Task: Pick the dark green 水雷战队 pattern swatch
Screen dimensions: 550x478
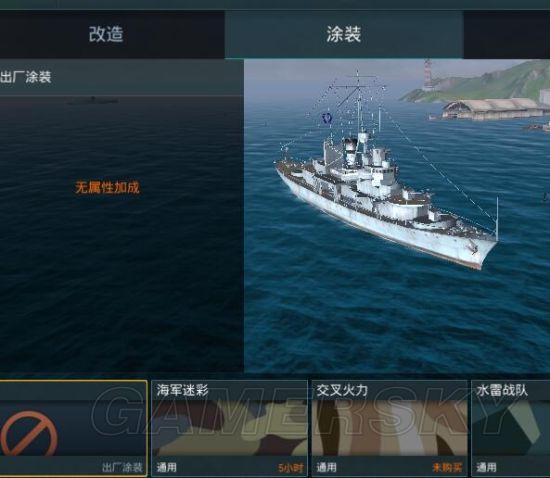Action: [x=511, y=428]
